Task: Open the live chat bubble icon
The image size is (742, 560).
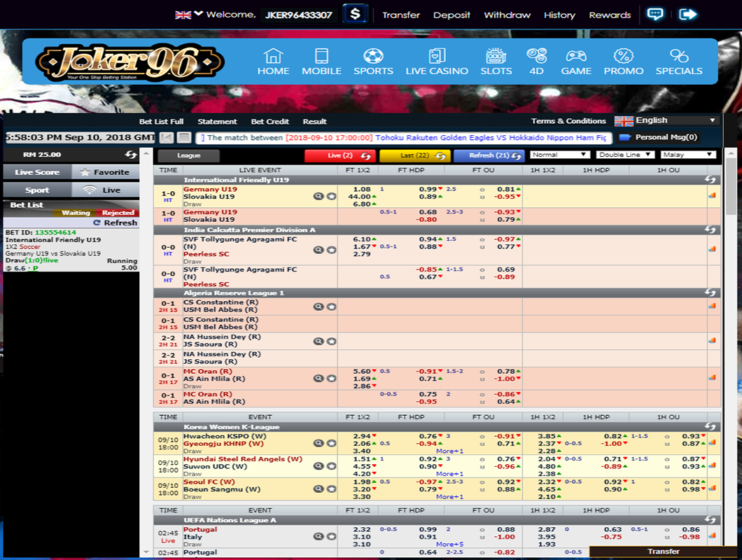Action: (x=654, y=14)
